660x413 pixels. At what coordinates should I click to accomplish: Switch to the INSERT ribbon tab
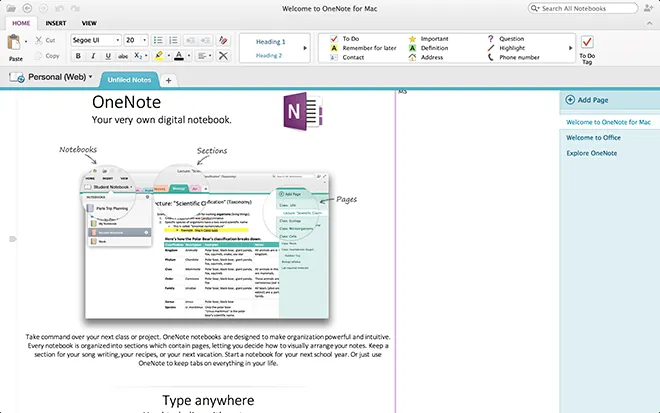56,23
